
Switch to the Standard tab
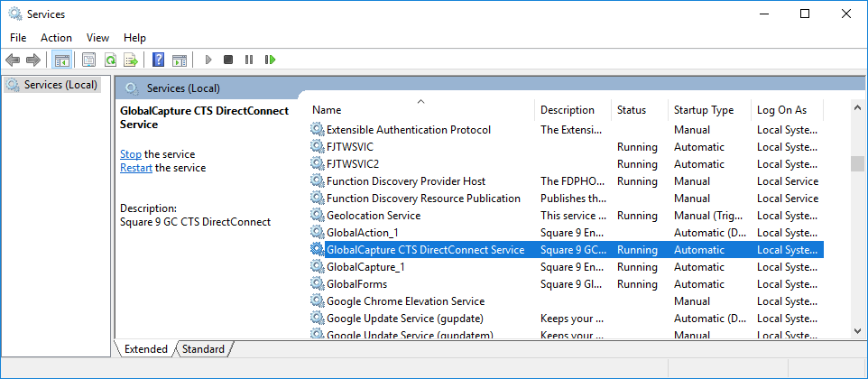coord(203,349)
